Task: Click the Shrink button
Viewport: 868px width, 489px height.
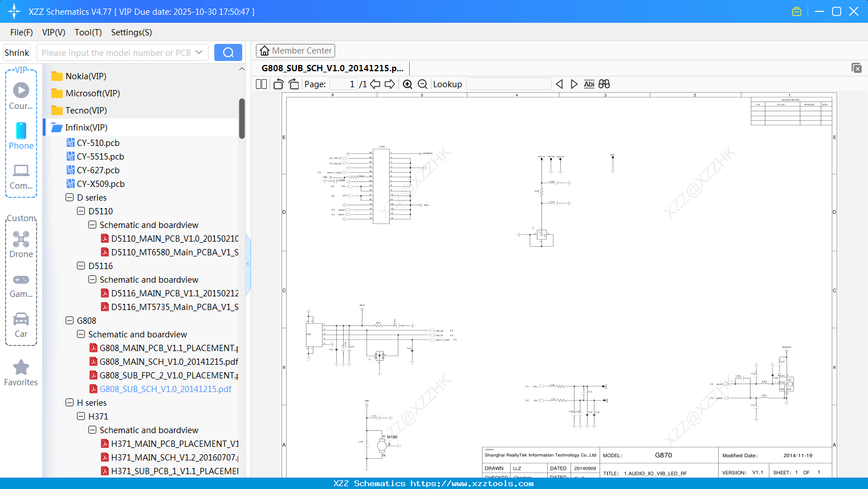Action: (x=17, y=52)
